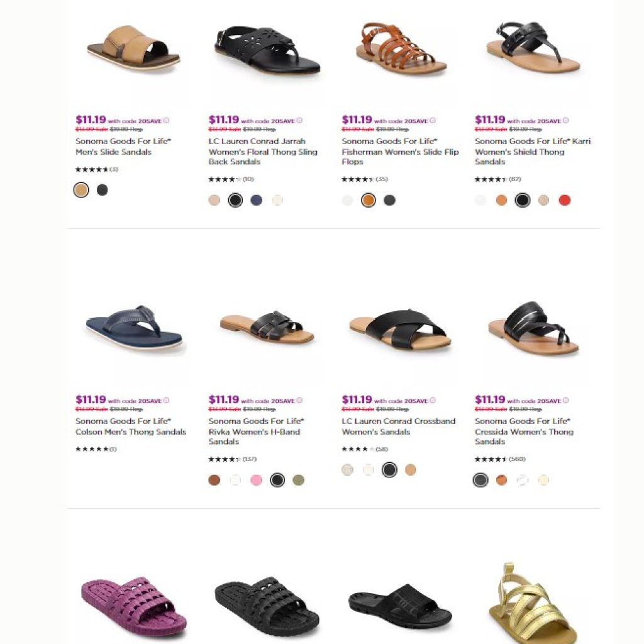This screenshot has width=644, height=644.
Task: Choose pink swatch for Rivka H-Band Sandals
Action: tap(257, 480)
